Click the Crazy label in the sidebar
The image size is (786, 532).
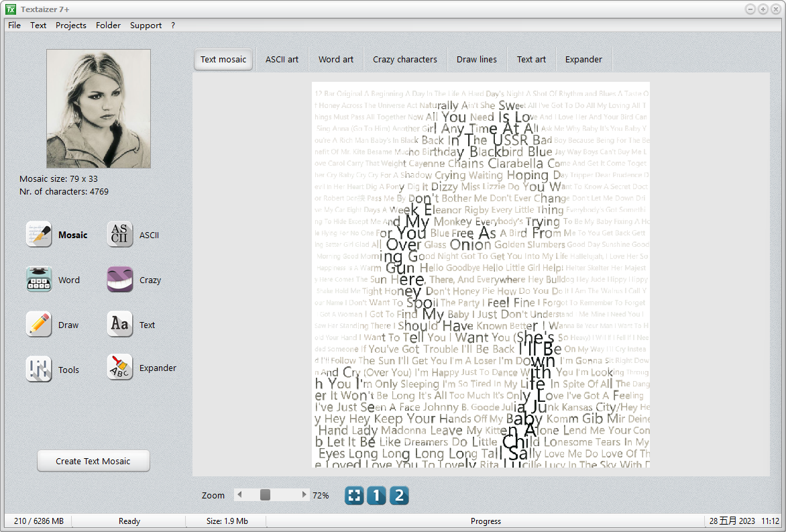tap(150, 280)
